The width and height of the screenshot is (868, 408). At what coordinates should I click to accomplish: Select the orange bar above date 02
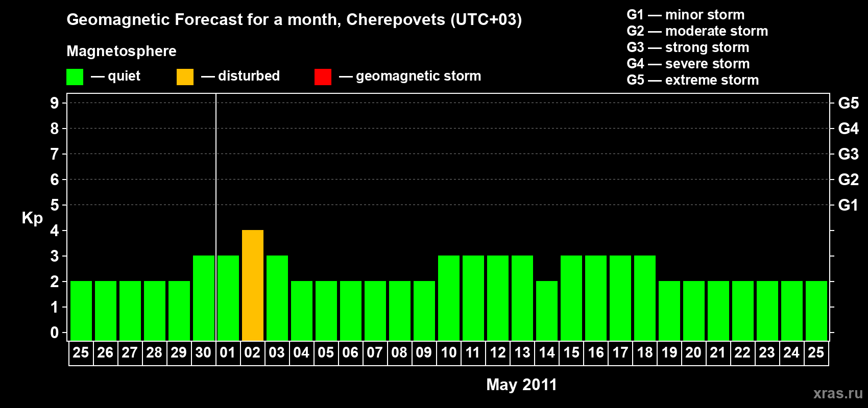(x=253, y=285)
